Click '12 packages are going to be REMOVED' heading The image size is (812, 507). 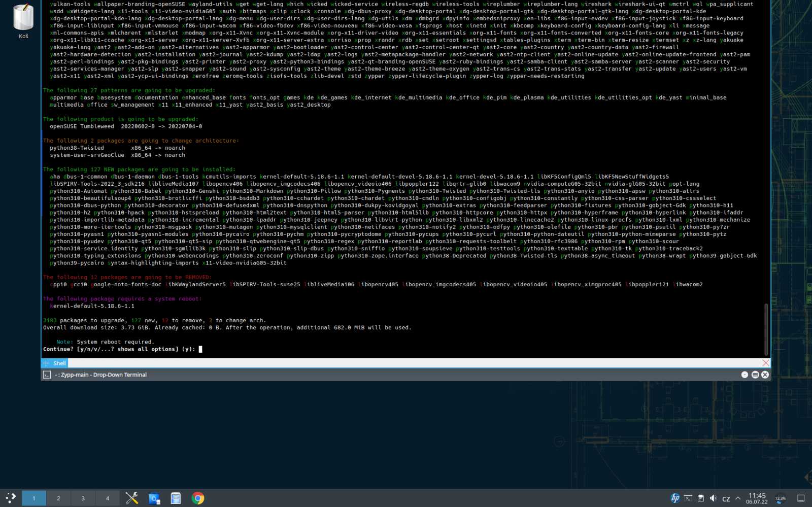click(x=127, y=278)
